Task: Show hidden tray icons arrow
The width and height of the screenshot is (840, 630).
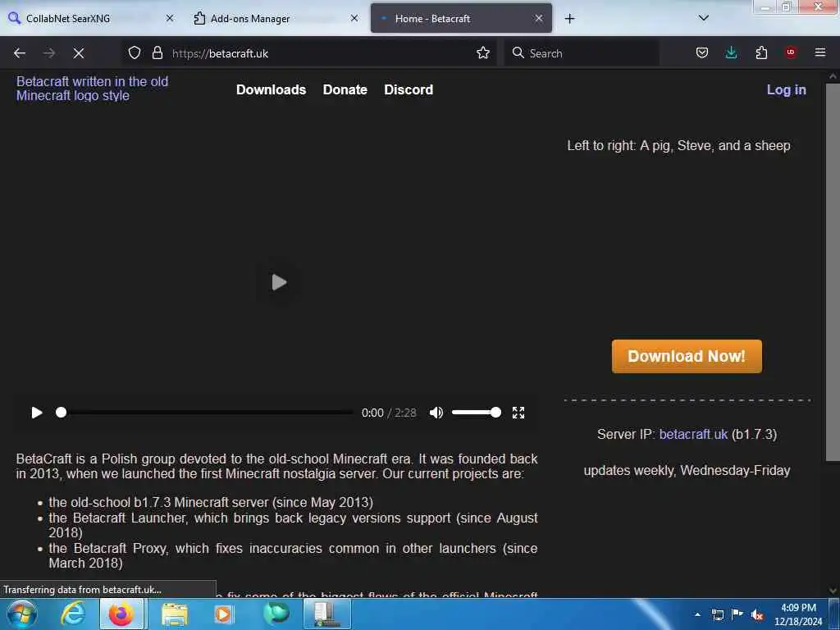Action: click(697, 614)
